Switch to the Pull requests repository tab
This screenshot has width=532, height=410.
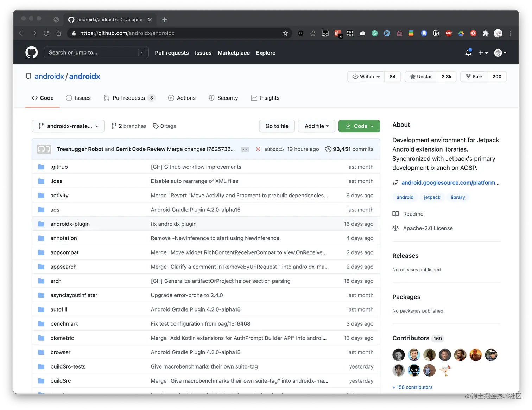click(x=129, y=98)
